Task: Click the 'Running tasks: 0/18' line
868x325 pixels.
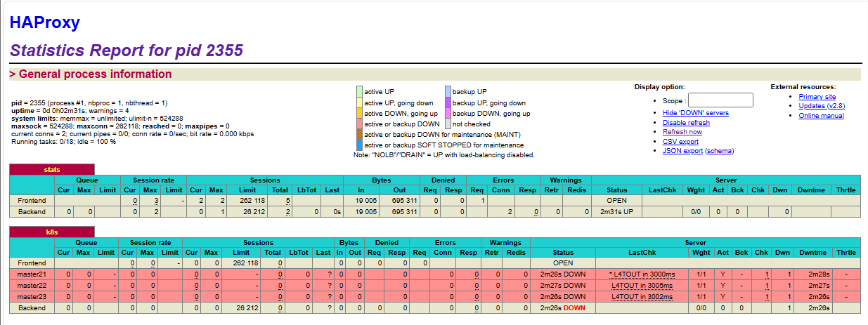Action: tap(64, 141)
